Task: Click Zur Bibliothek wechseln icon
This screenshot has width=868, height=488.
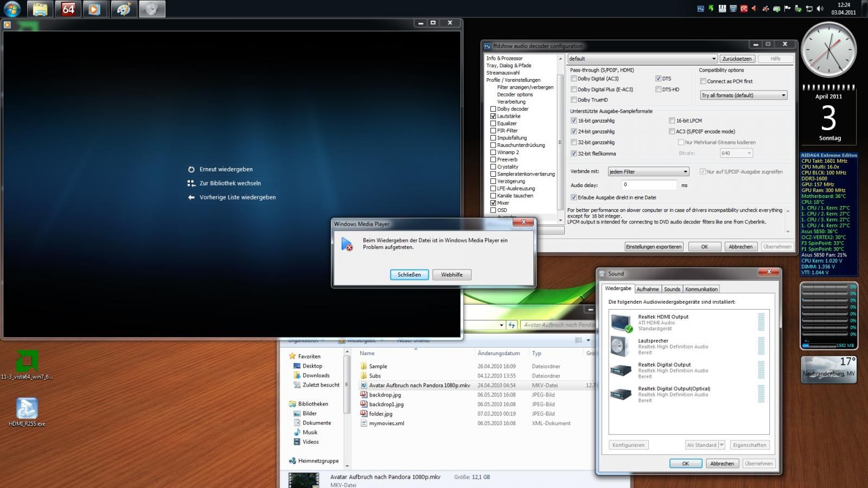Action: (191, 183)
